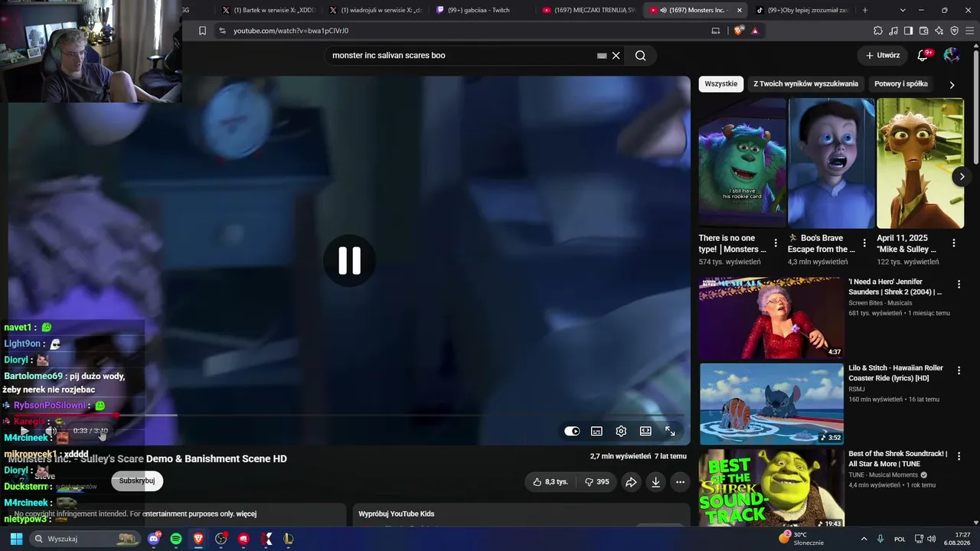Viewport: 980px width, 551px height.
Task: Open Best of the Shrek Soundtrack video title
Action: tap(898, 459)
